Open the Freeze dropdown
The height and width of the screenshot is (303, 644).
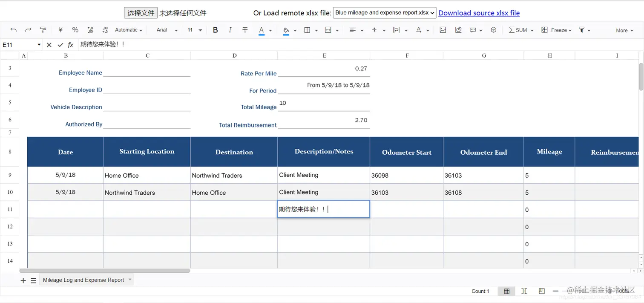pyautogui.click(x=557, y=30)
